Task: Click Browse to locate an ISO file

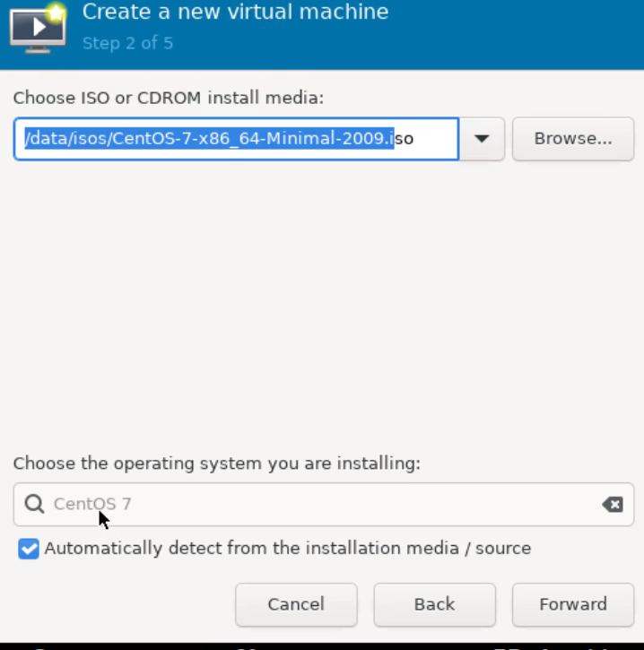Action: [572, 139]
